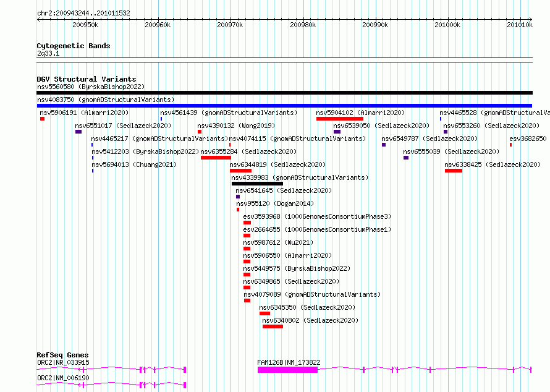
Task: Open nsv5449575 (ByrskaBishop2022) label
Action: click(x=297, y=268)
